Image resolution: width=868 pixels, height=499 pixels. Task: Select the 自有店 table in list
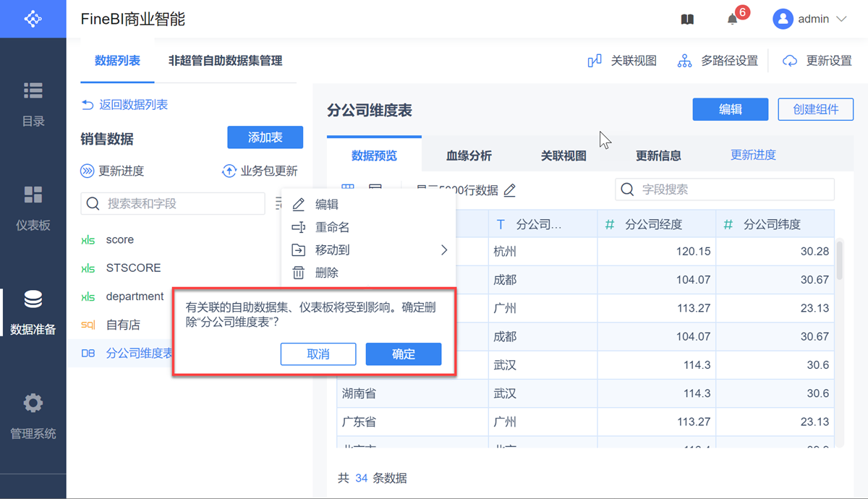click(x=123, y=325)
